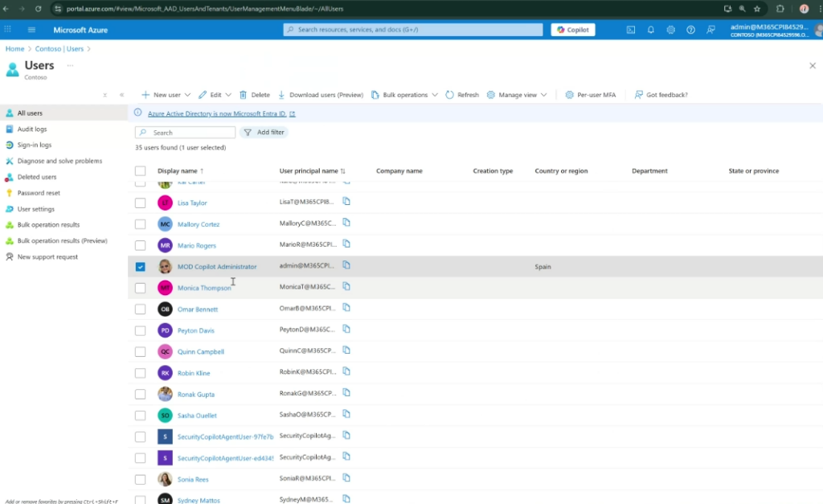
Task: Select Password reset in the left menu
Action: (39, 193)
